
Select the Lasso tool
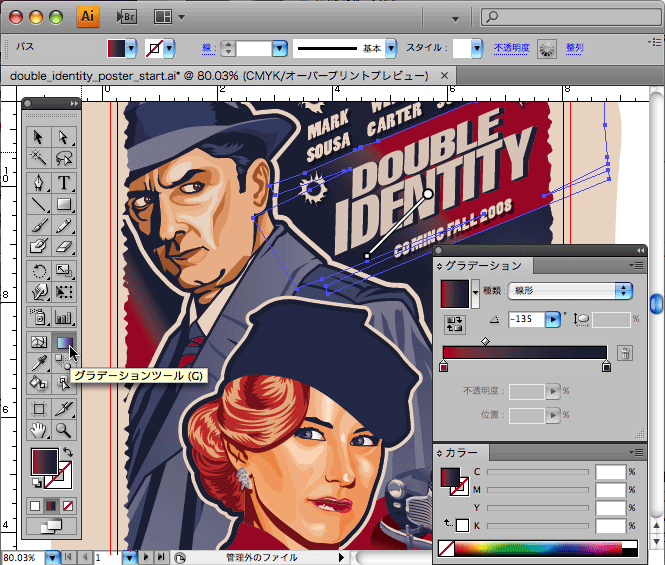tap(64, 158)
